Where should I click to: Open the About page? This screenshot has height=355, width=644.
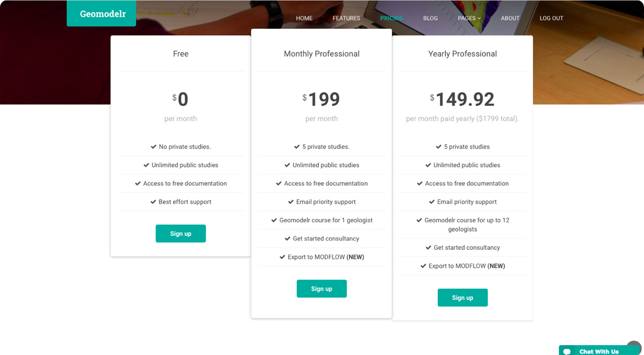[510, 18]
